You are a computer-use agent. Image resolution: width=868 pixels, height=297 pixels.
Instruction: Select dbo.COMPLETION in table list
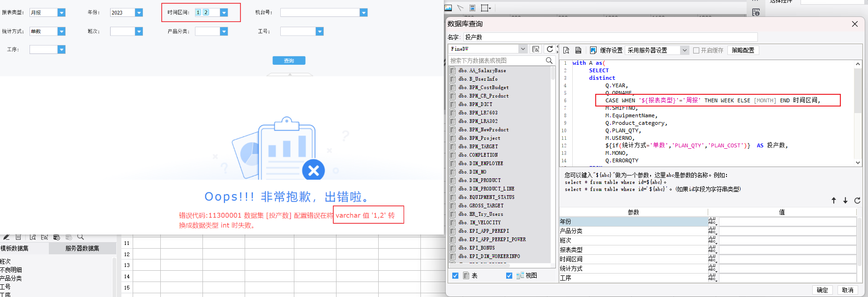[478, 155]
